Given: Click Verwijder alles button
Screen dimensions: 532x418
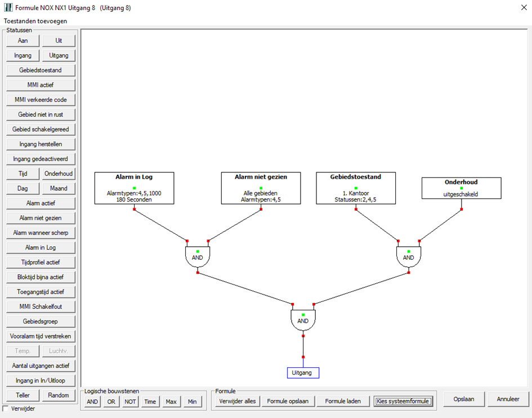Looking at the screenshot, I should pyautogui.click(x=237, y=401).
